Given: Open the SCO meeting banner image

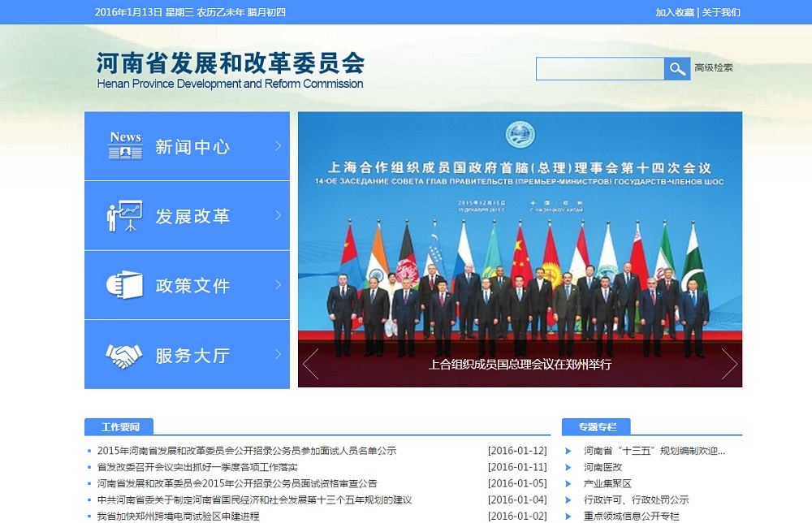Looking at the screenshot, I should pos(520,249).
